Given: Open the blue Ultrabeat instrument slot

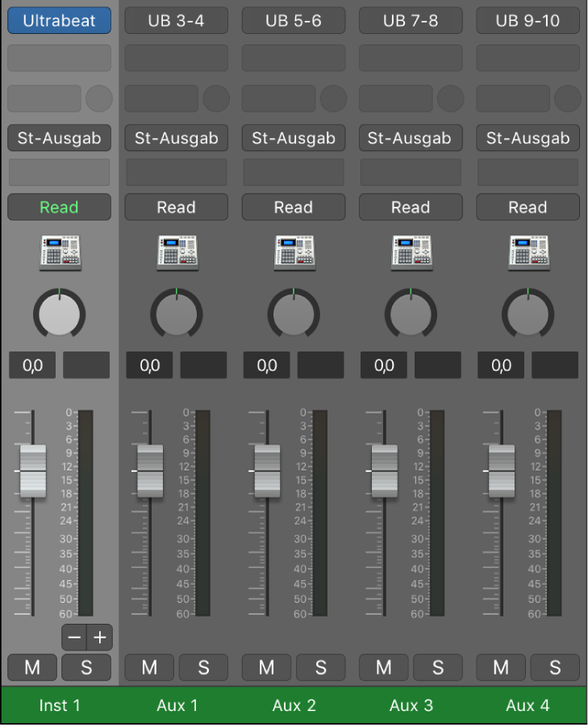Looking at the screenshot, I should (x=60, y=20).
